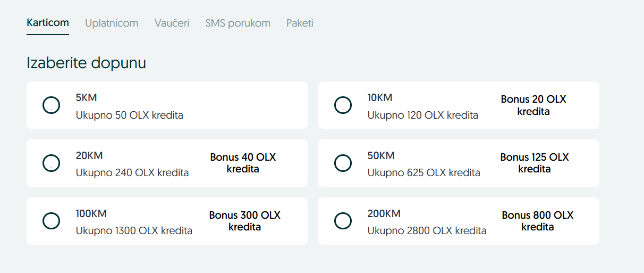644x273 pixels.
Task: Click the 'Ukupno 240 OLX kredita' text
Action: pyautogui.click(x=132, y=173)
